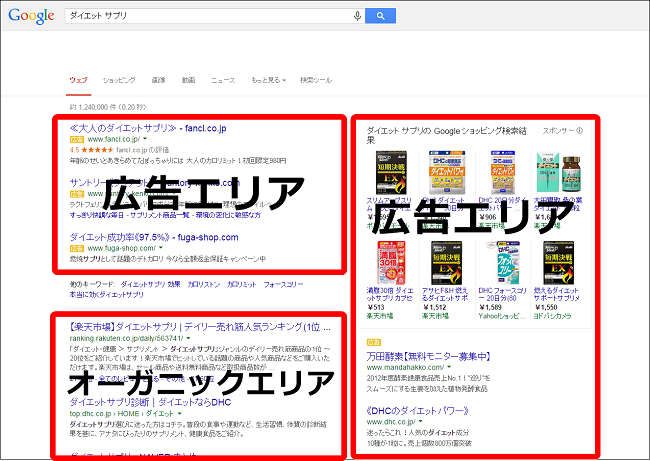The height and width of the screenshot is (461, 650).
Task: Click the ヨドバシカメラ 短期決戦 EX thumbnail
Action: click(x=558, y=263)
